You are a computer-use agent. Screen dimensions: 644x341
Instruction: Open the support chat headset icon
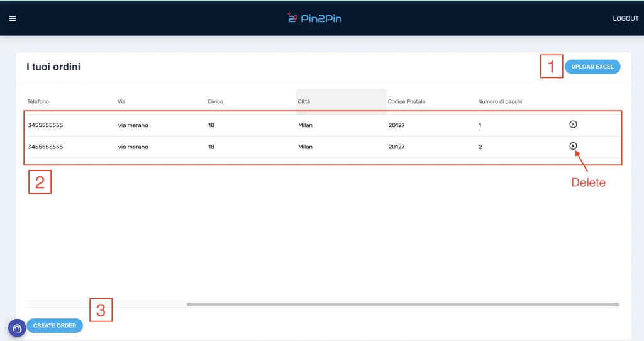point(17,328)
